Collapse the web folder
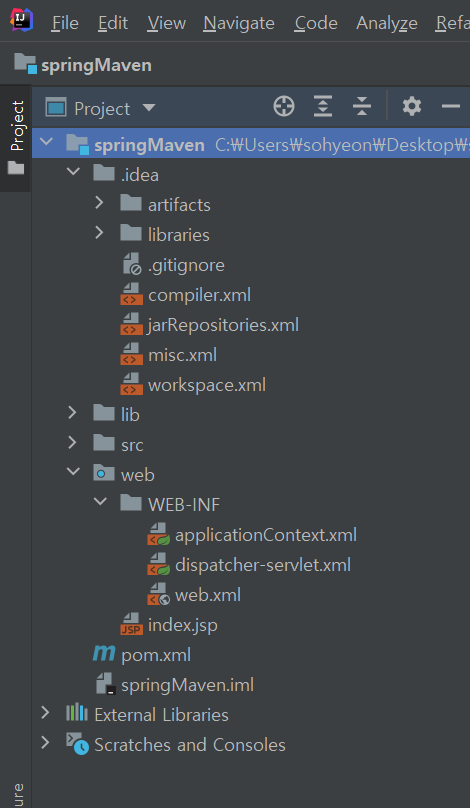This screenshot has width=470, height=808. coord(73,470)
